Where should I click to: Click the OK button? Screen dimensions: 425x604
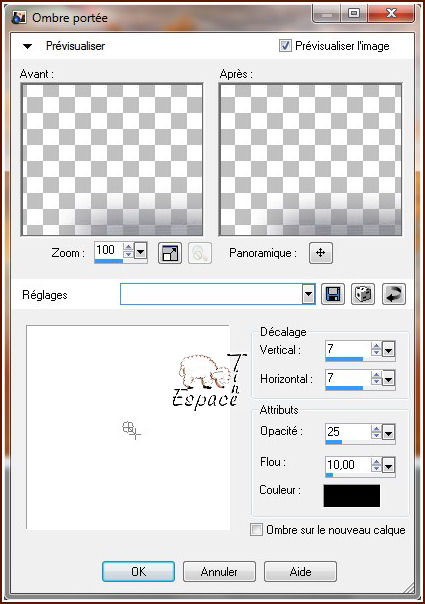point(138,571)
